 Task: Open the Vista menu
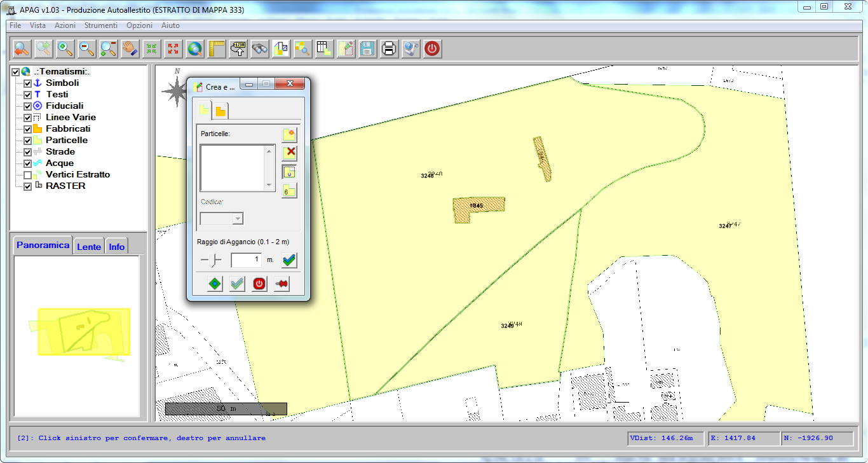(37, 25)
